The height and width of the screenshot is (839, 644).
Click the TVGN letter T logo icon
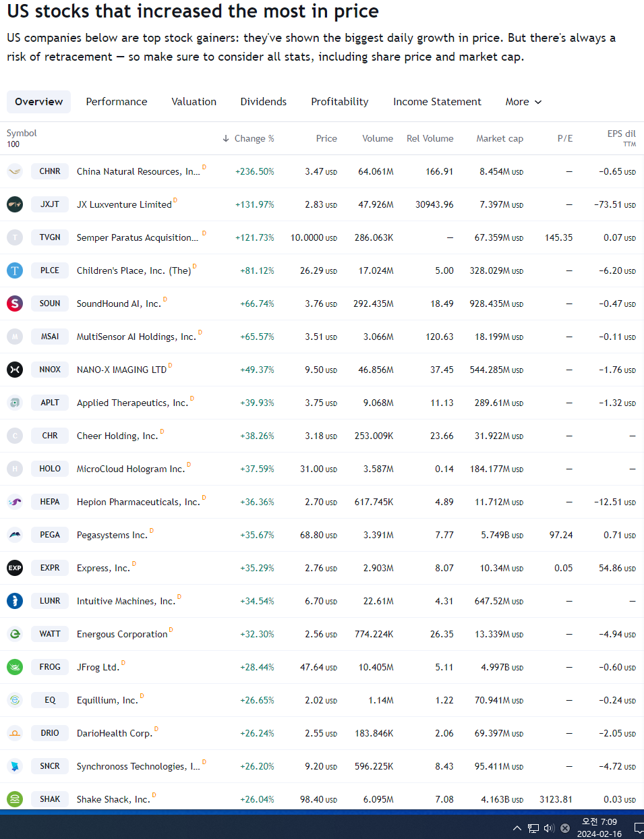[15, 237]
